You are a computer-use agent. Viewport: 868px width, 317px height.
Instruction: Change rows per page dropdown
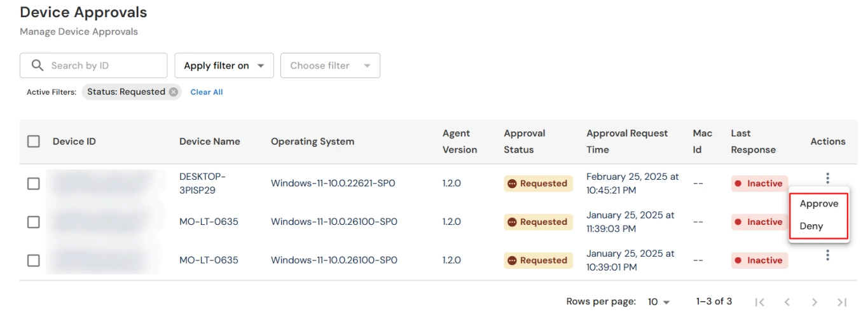pos(659,302)
